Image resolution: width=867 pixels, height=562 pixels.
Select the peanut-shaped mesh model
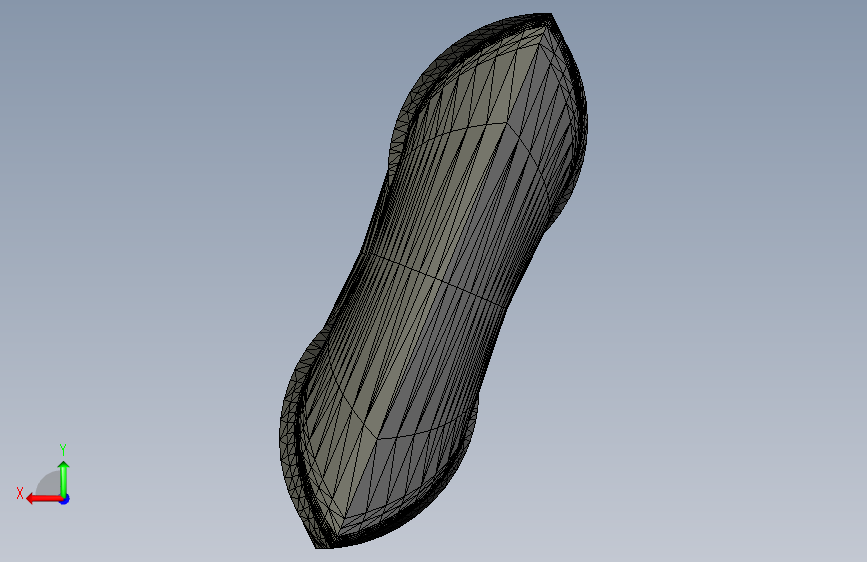(434, 281)
